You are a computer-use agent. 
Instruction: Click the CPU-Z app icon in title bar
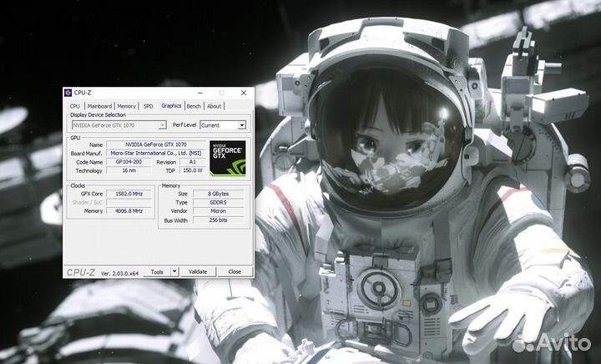coord(68,93)
